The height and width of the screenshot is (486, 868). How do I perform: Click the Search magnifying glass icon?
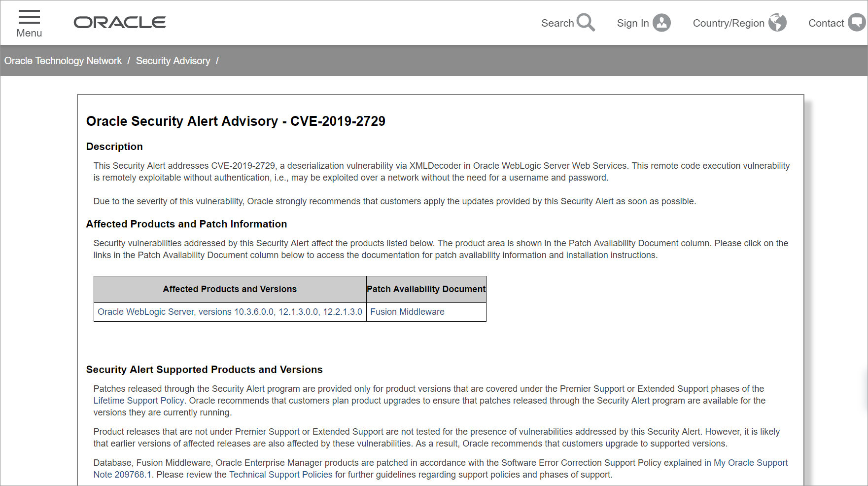pyautogui.click(x=586, y=23)
